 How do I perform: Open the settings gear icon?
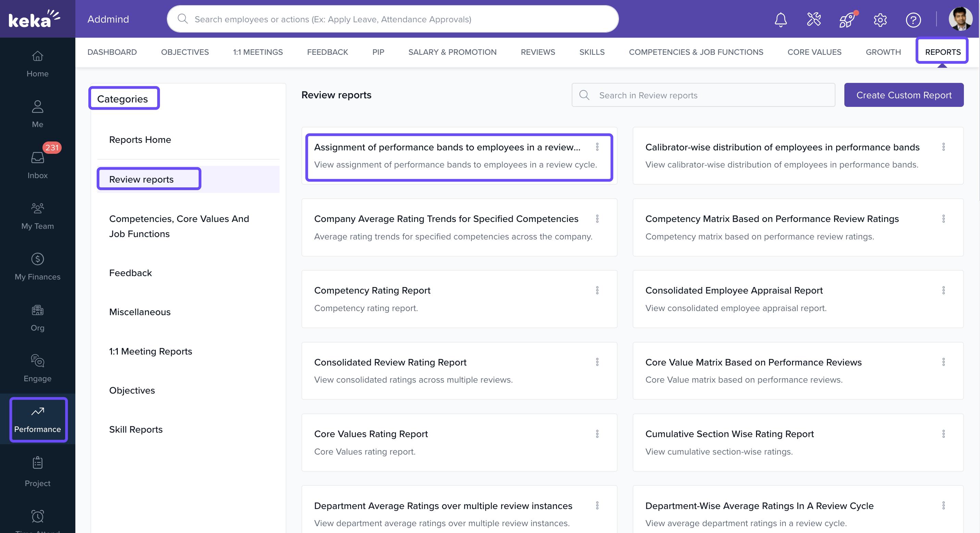pyautogui.click(x=880, y=20)
